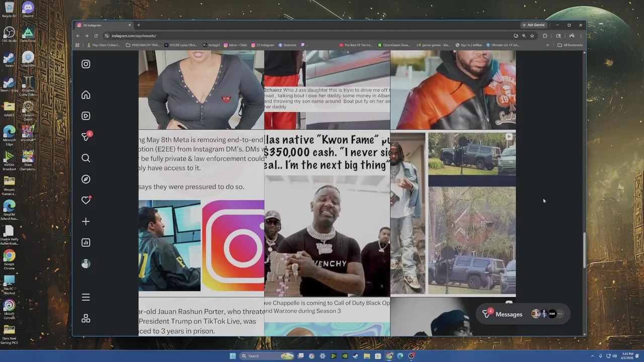This screenshot has height=362, width=644.
Task: Select the (4) Instagram tab
Action: click(103, 25)
